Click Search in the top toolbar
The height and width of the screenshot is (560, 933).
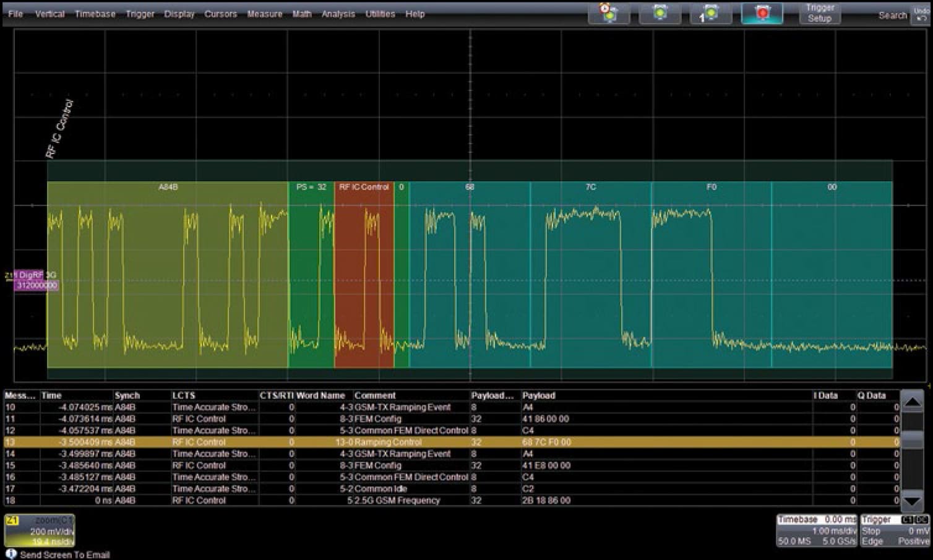click(892, 15)
